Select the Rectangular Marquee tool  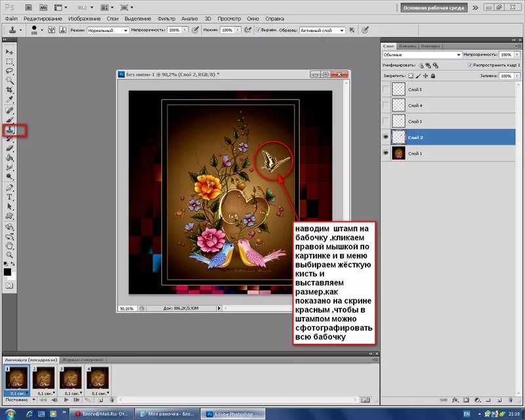click(9, 62)
